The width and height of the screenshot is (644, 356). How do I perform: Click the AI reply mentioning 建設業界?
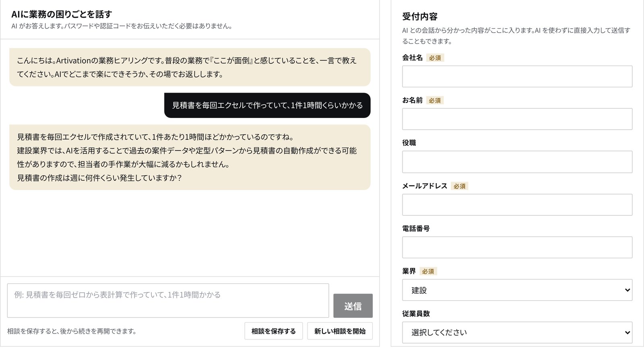pyautogui.click(x=190, y=157)
